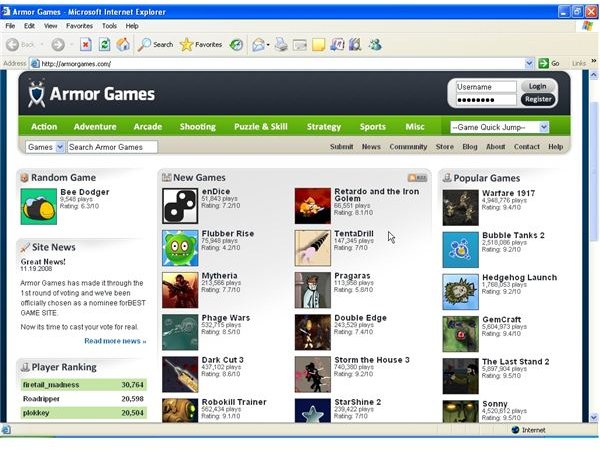
Task: Select the Puzzle & Skill category
Action: pos(261,127)
